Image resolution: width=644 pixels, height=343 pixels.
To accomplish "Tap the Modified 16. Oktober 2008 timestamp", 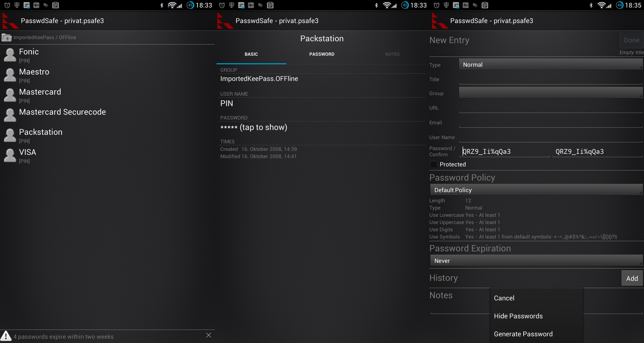I will [x=258, y=156].
